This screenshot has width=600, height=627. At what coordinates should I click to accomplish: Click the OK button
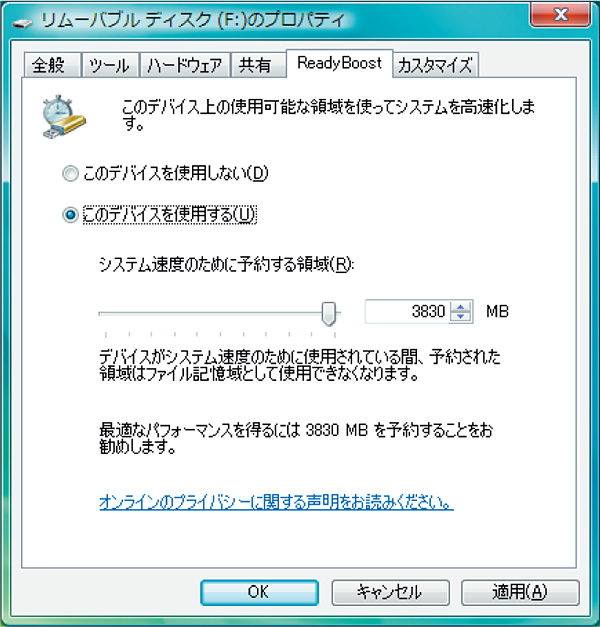[x=259, y=592]
